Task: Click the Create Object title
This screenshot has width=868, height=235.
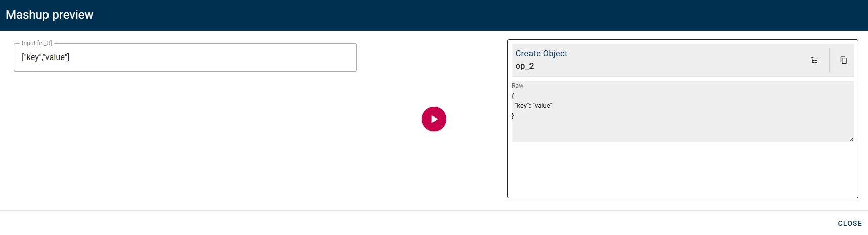Action: point(541,53)
